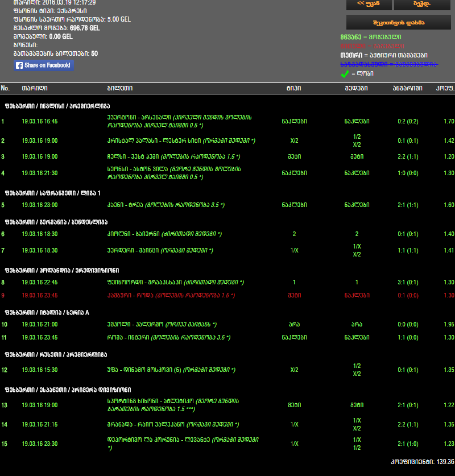
Task: Click the green checkmark legend icon
Action: point(344,74)
